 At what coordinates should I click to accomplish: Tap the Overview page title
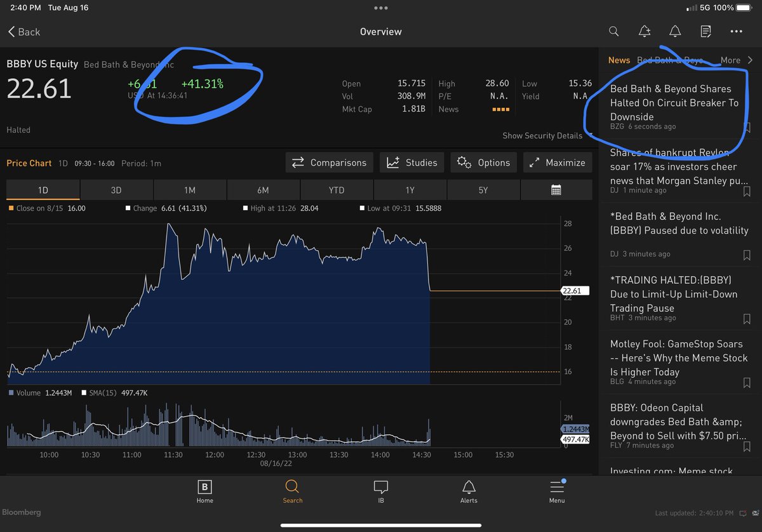(380, 32)
